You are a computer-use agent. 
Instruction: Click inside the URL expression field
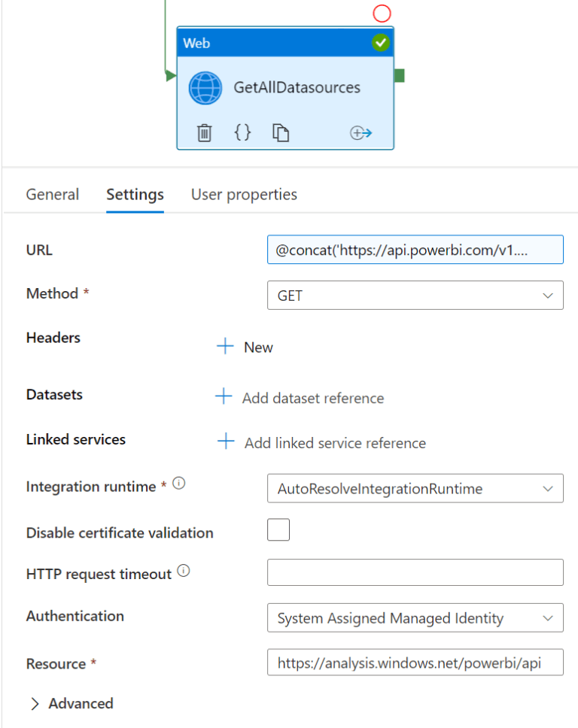click(415, 249)
